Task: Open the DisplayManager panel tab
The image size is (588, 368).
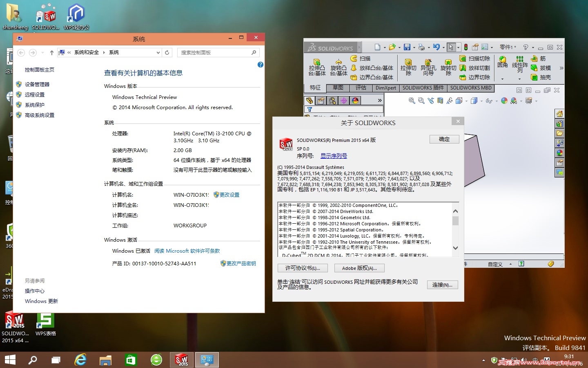Action: 355,100
